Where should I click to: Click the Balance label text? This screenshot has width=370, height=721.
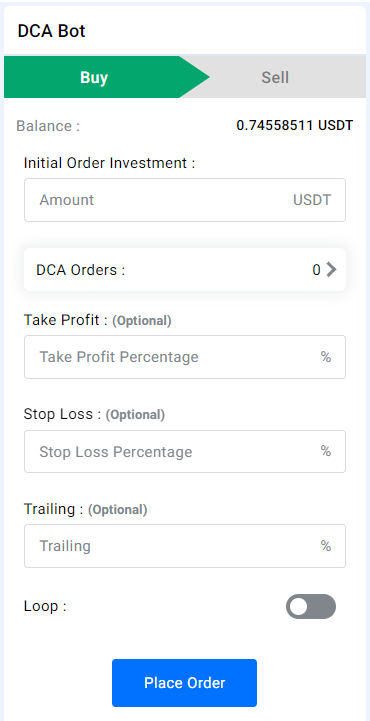[48, 126]
